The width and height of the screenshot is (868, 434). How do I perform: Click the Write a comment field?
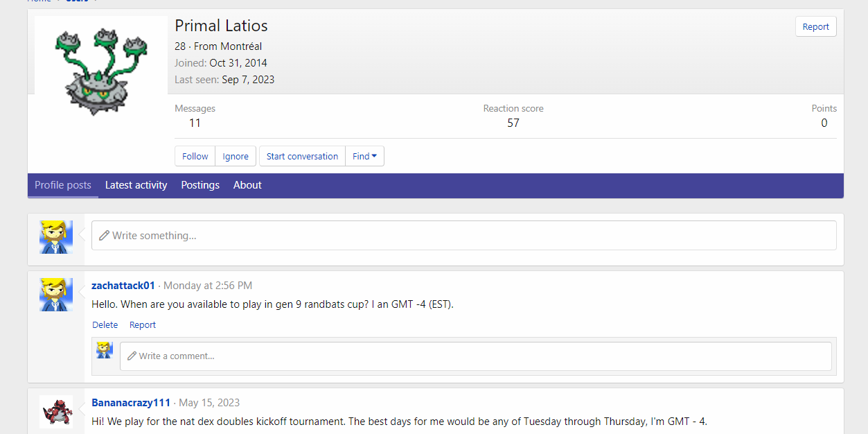point(475,356)
